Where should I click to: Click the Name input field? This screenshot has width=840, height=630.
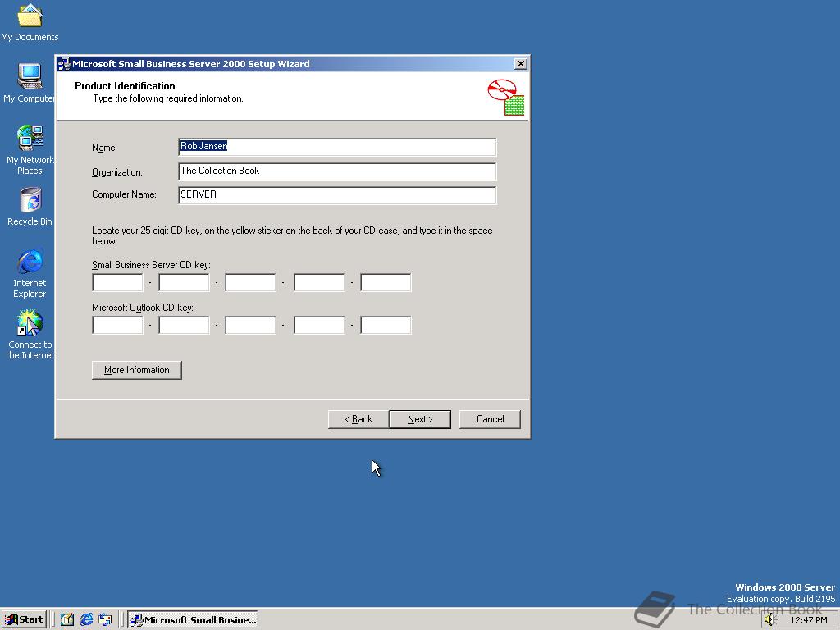(337, 147)
